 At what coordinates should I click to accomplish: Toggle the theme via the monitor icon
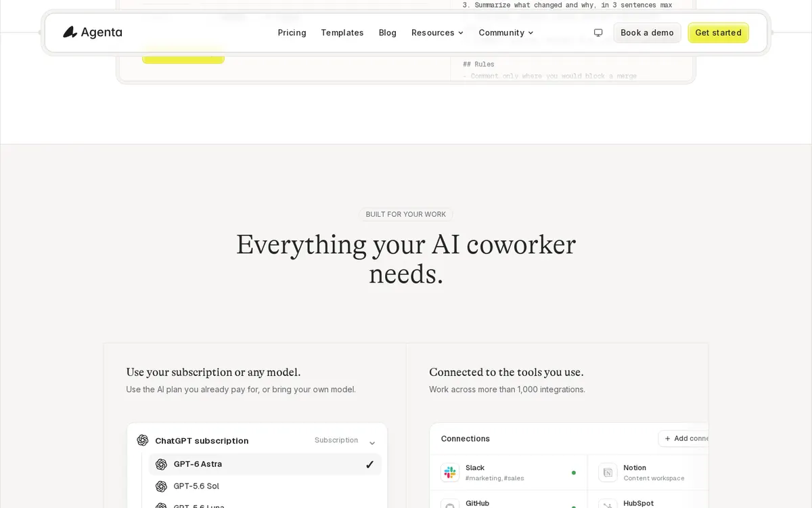(598, 33)
